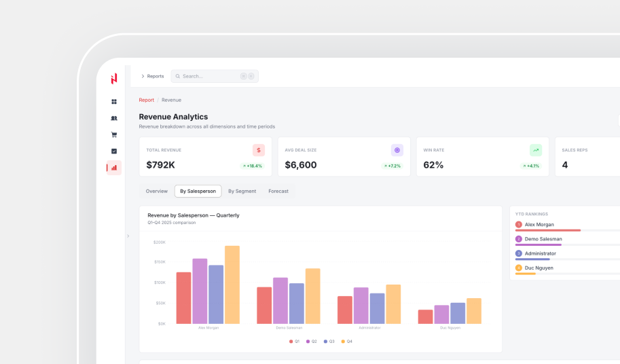
Task: Click the chevron beside Reports in top bar
Action: click(x=143, y=76)
